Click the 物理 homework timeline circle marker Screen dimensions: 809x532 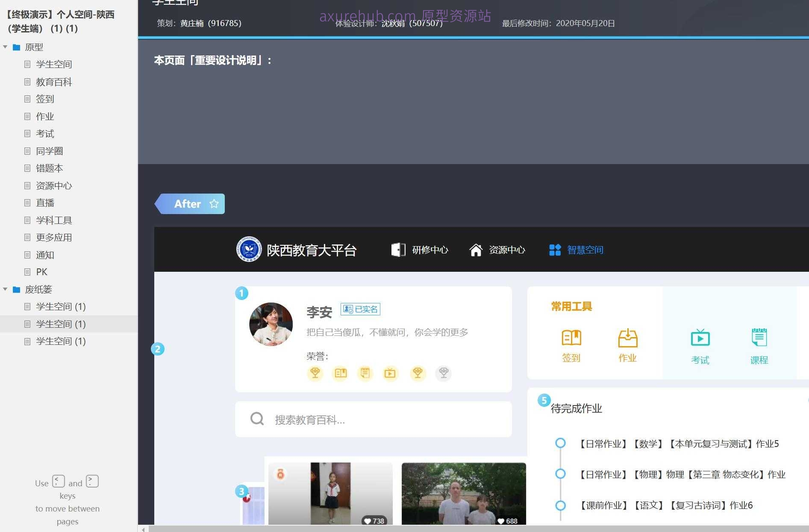pyautogui.click(x=560, y=474)
